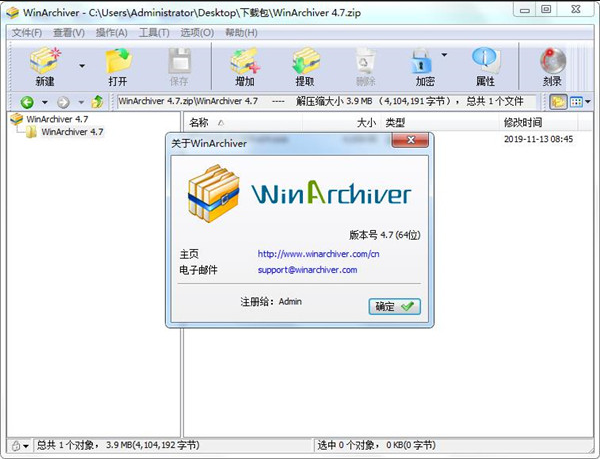Click the archive path address field
This screenshot has width=600, height=459.
[x=326, y=101]
